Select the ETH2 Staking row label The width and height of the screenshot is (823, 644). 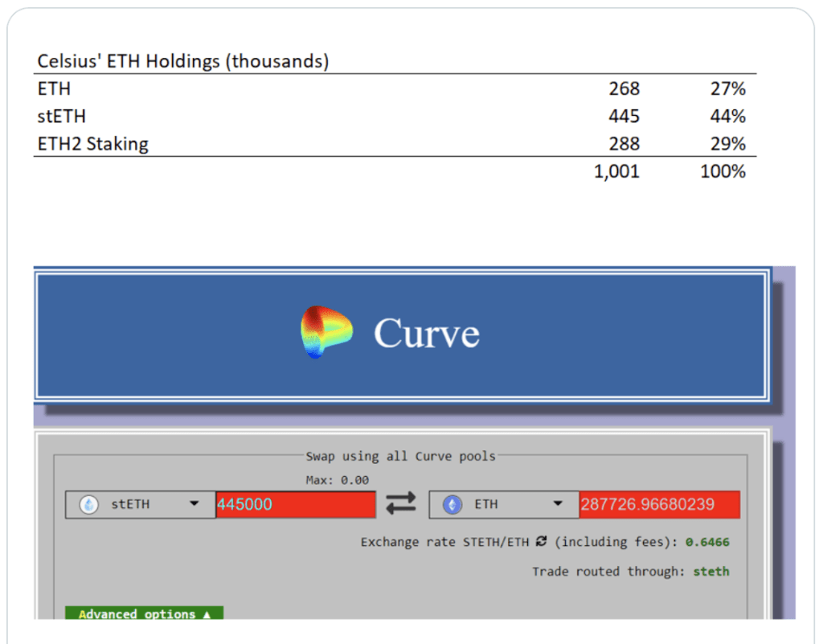coord(92,144)
